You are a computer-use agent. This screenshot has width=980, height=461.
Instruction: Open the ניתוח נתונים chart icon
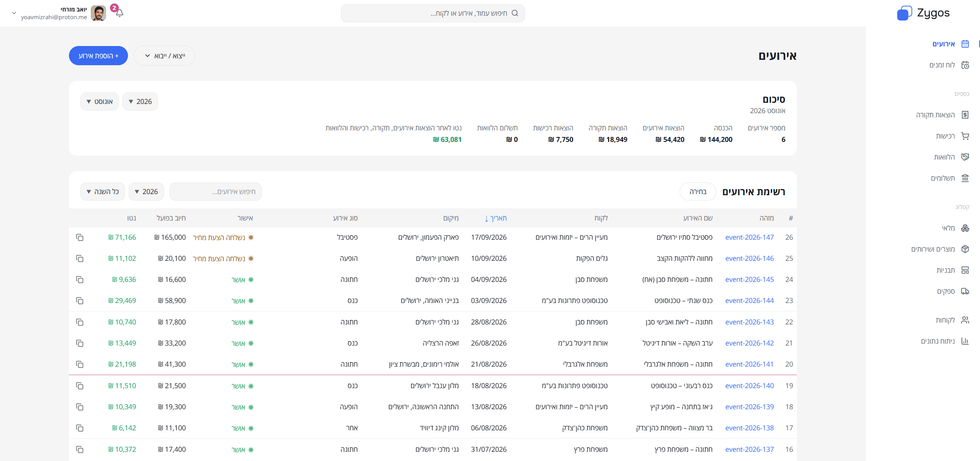pyautogui.click(x=965, y=341)
